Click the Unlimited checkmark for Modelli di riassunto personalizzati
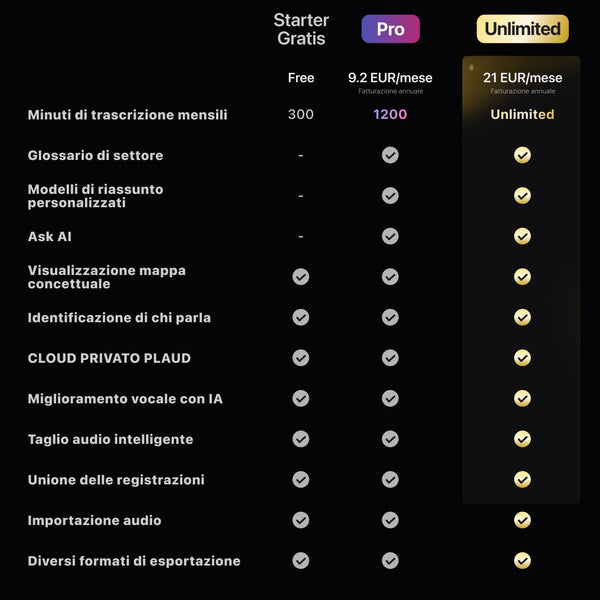 (522, 196)
